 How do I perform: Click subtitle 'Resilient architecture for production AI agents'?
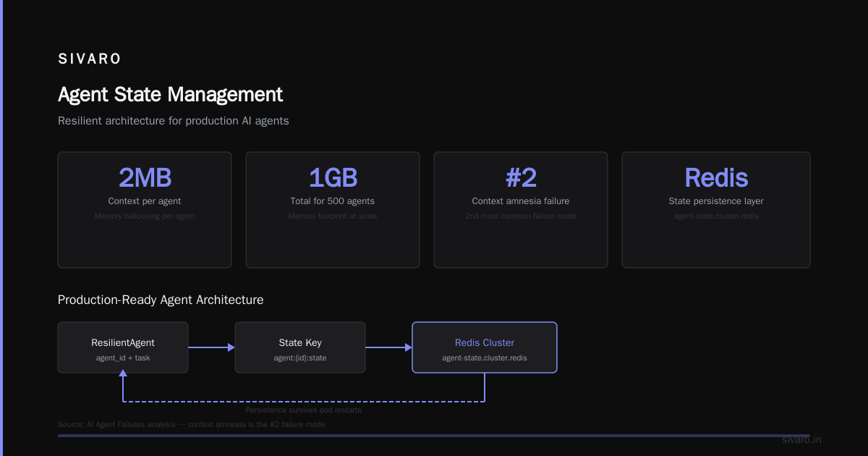pos(174,121)
